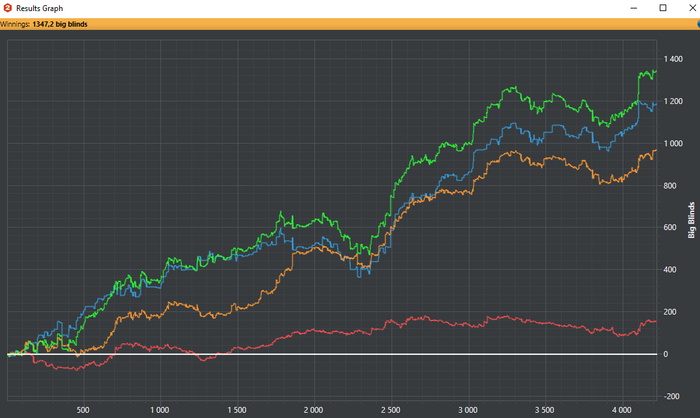This screenshot has height=418, width=700.
Task: Click the 3 000 x-axis label
Action: [x=468, y=410]
